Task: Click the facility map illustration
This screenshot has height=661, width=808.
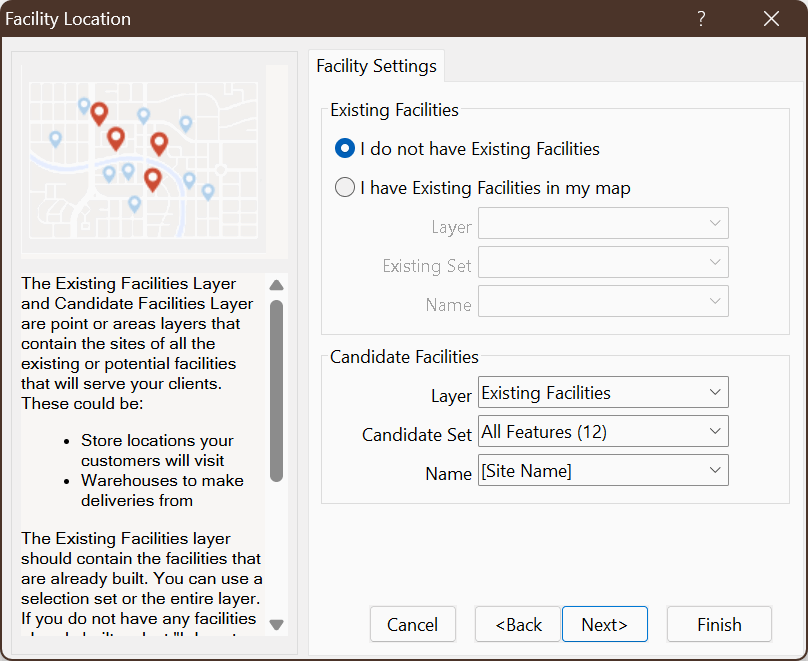Action: pyautogui.click(x=144, y=161)
